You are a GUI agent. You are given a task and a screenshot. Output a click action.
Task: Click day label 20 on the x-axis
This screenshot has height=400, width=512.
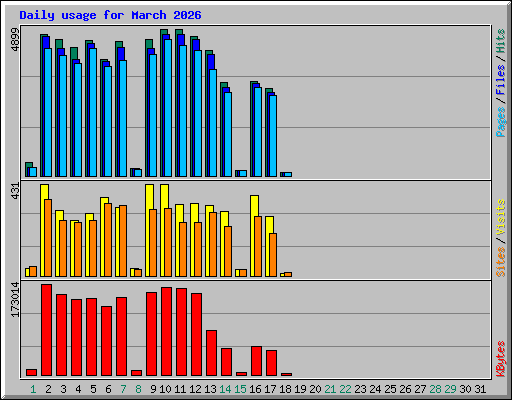click(315, 389)
